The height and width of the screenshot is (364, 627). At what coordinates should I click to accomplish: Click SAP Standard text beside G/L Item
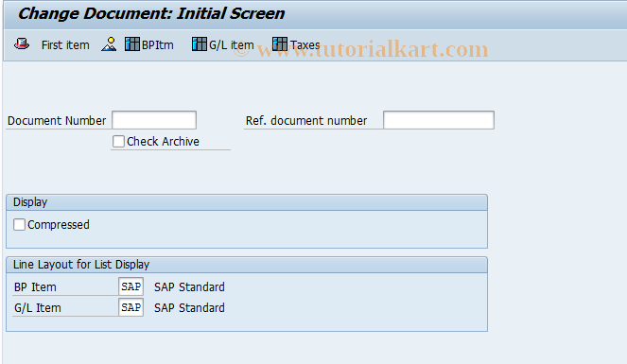coord(189,307)
